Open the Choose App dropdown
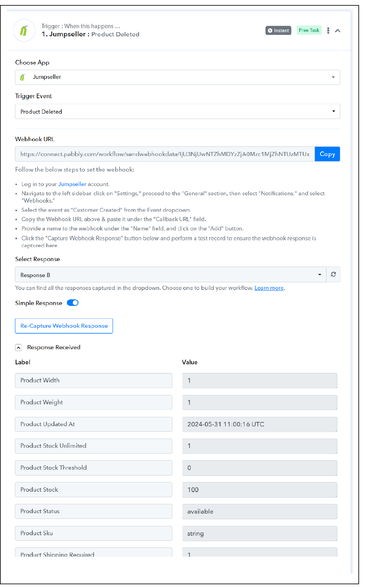The image size is (366, 588). pyautogui.click(x=178, y=77)
